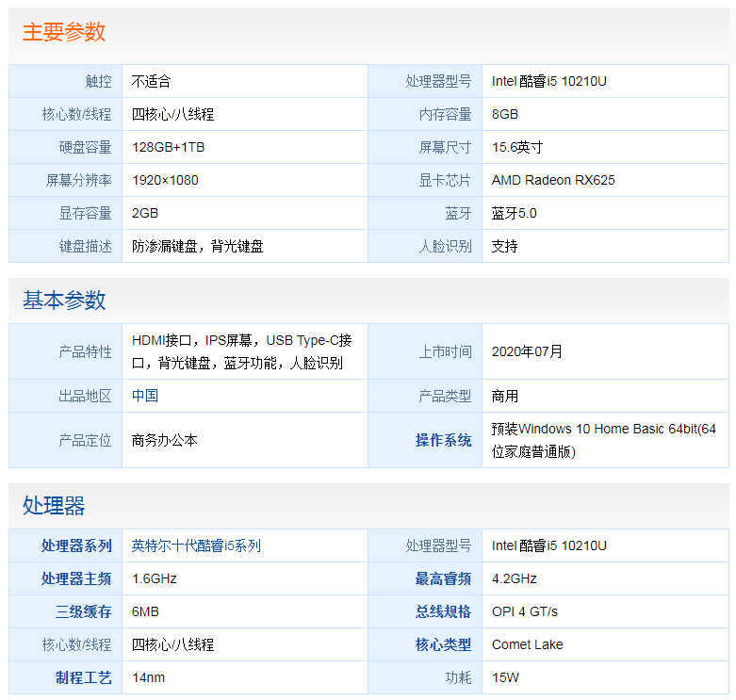Click the 1.6GHz base frequency value

154,578
